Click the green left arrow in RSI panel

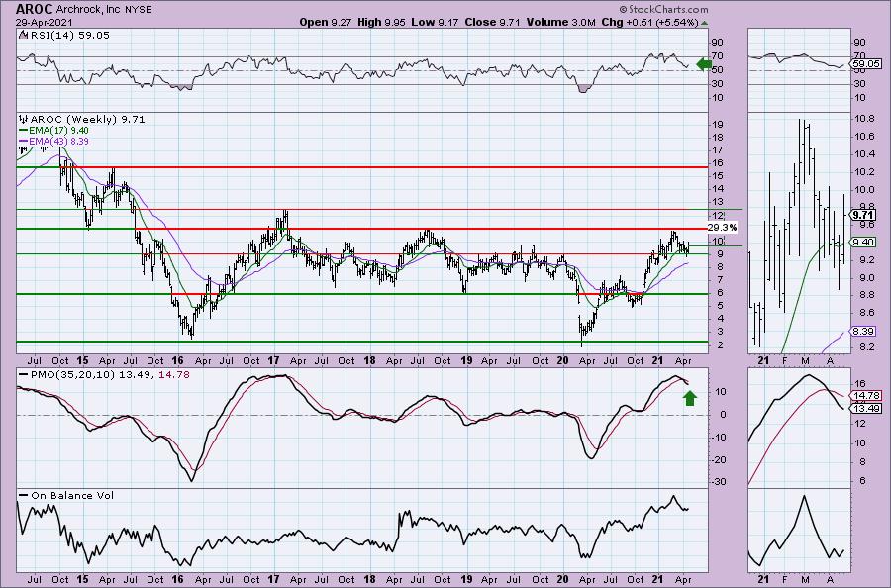[704, 64]
